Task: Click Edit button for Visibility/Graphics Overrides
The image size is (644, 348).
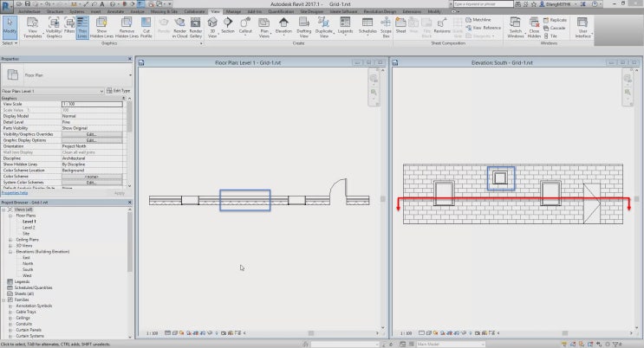Action: (x=92, y=134)
